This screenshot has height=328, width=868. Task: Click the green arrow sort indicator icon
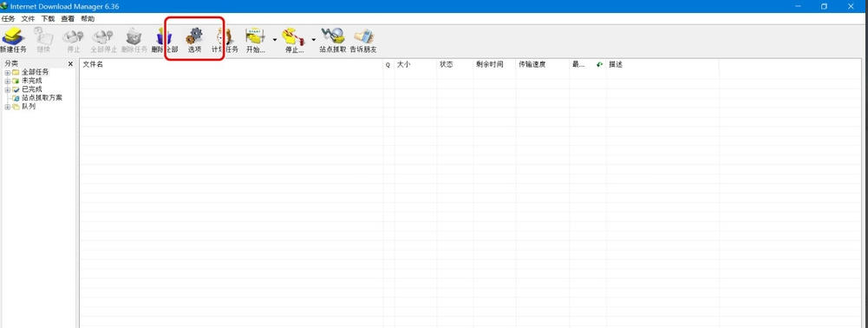pos(599,65)
